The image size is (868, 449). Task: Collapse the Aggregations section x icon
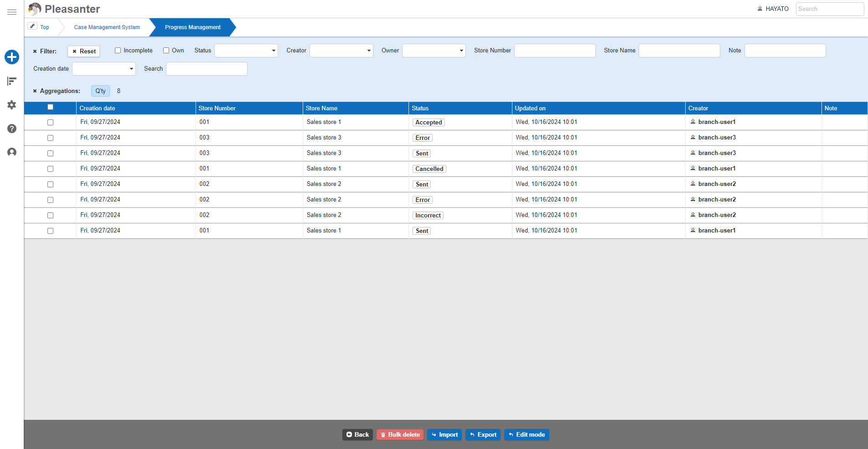[x=35, y=91]
